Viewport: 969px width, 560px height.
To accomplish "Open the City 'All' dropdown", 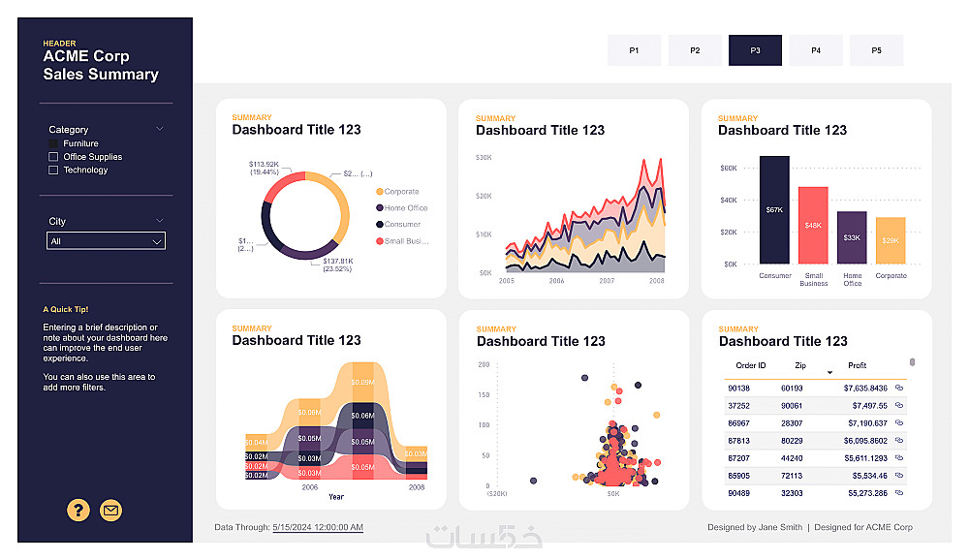I will coord(106,241).
